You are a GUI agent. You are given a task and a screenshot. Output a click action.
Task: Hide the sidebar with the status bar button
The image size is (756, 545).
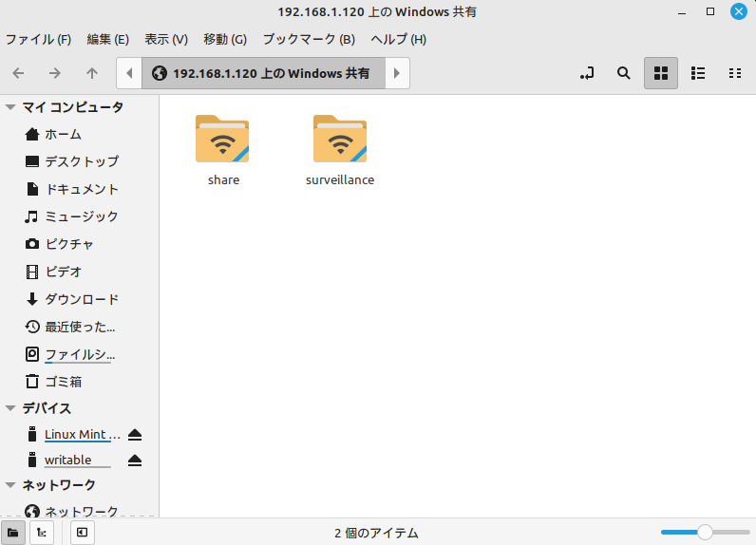tap(82, 533)
